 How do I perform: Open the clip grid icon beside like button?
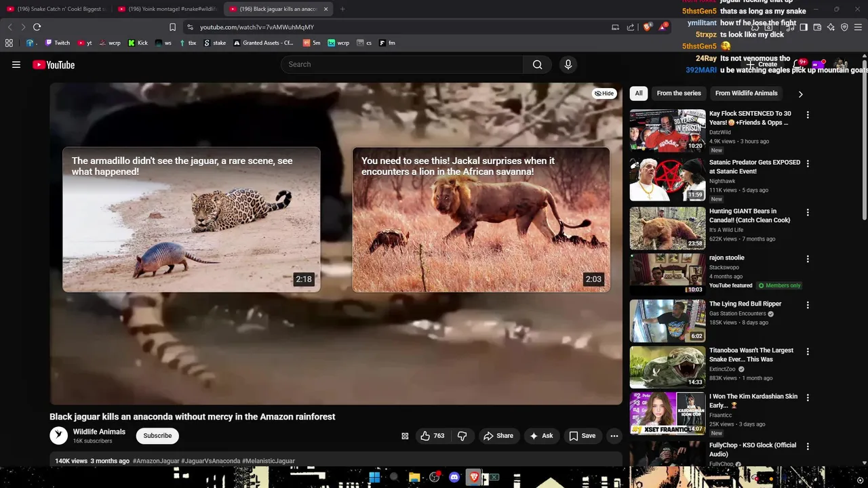click(x=405, y=436)
